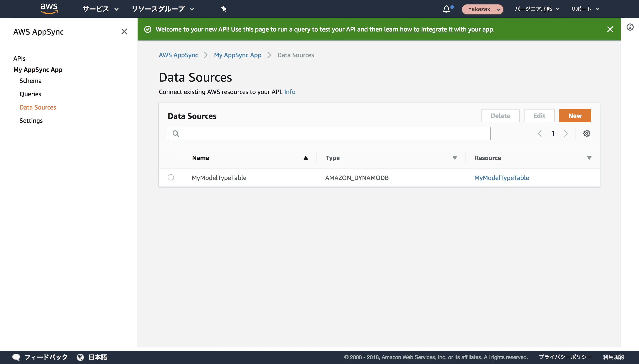The height and width of the screenshot is (364, 639).
Task: Click the search magnifier icon
Action: click(176, 133)
